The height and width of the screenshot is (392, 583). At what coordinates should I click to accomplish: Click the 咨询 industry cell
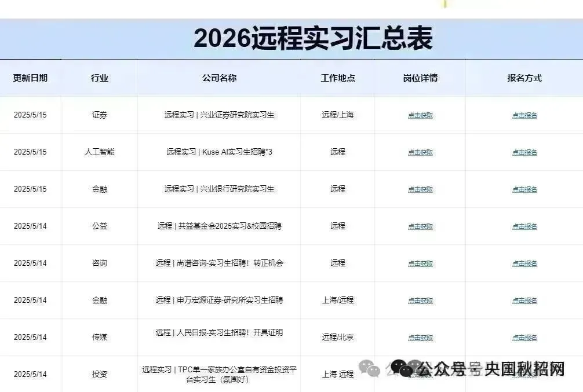99,263
